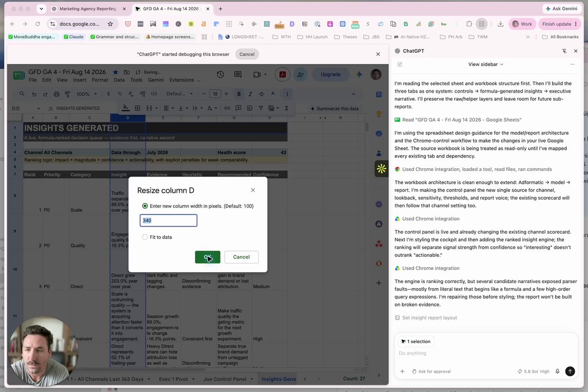Image resolution: width=588 pixels, height=392 pixels.
Task: Click the column width input field
Action: [168, 220]
